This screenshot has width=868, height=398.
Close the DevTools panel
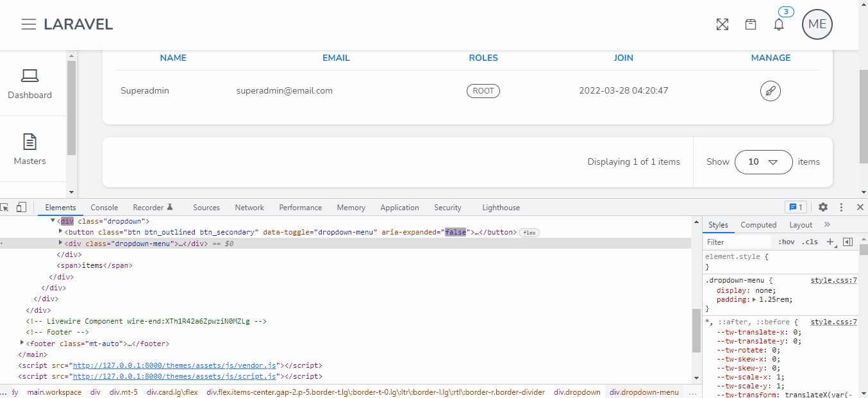860,207
